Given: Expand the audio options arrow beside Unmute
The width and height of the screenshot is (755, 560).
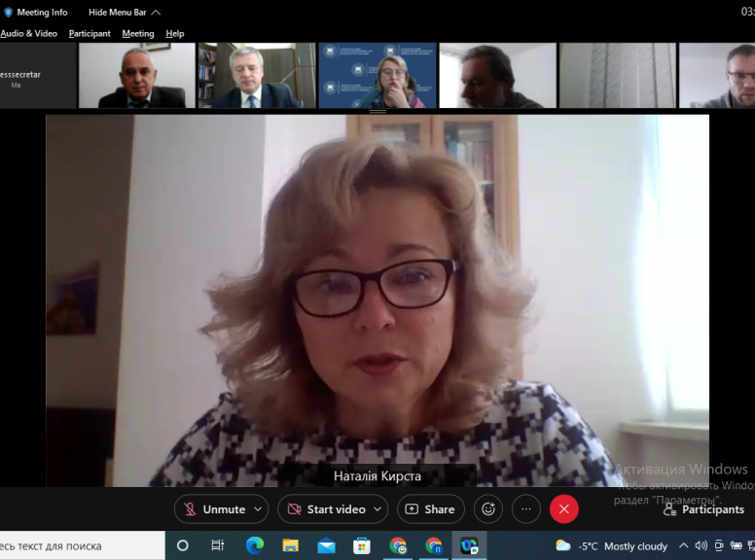Looking at the screenshot, I should pyautogui.click(x=258, y=509).
